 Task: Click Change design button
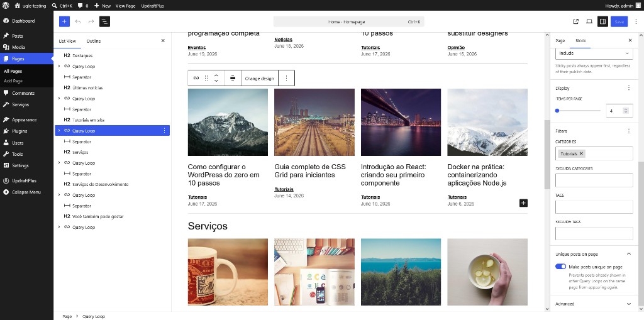(x=260, y=78)
